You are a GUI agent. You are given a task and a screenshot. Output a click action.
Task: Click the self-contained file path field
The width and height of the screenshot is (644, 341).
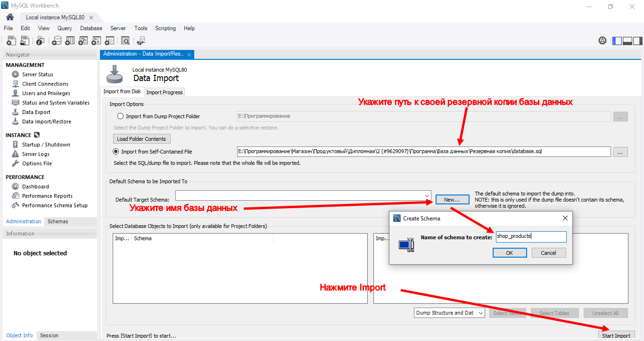[424, 152]
